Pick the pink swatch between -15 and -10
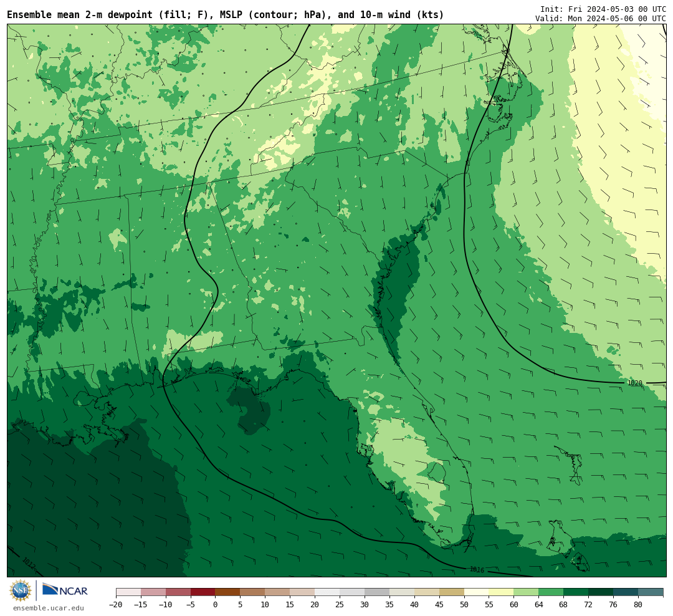673x616 pixels. click(153, 592)
